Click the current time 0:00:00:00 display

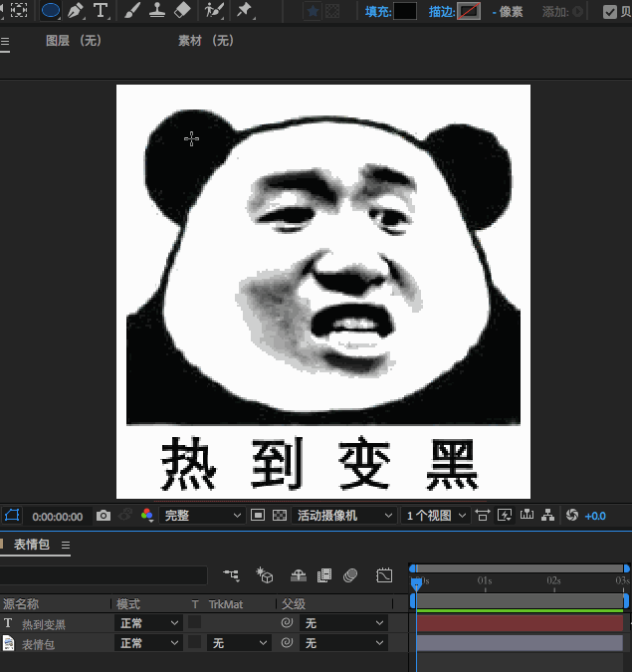coord(58,517)
